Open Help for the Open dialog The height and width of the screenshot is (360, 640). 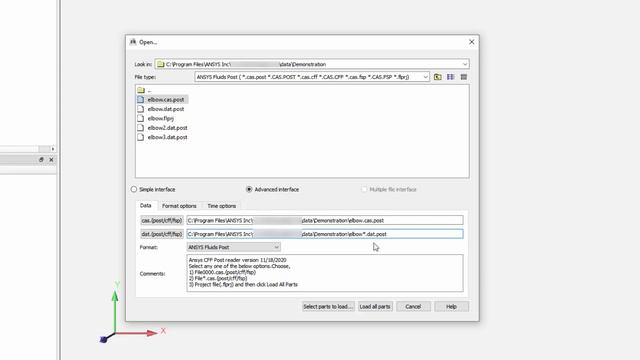coord(451,307)
